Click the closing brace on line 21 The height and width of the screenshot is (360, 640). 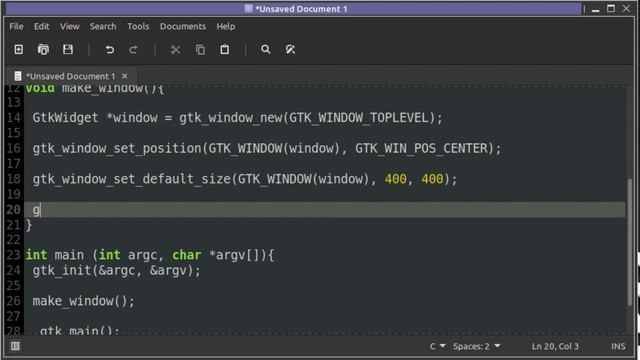click(x=29, y=225)
